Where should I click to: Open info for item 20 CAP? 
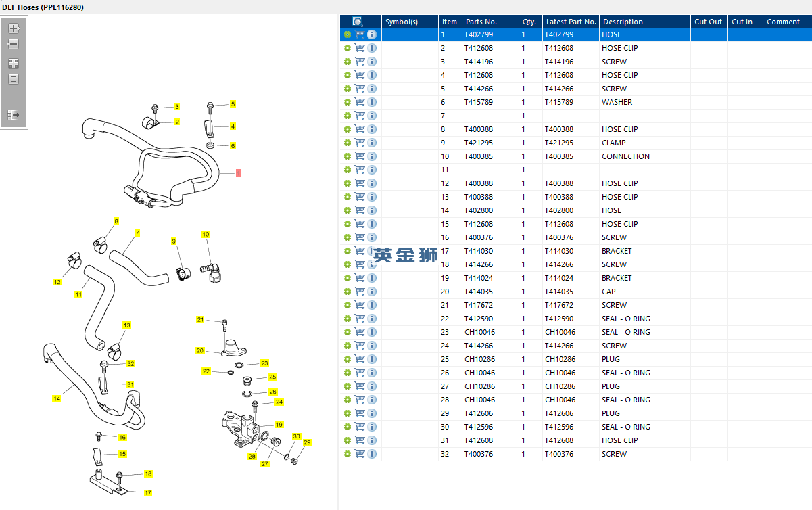point(372,292)
